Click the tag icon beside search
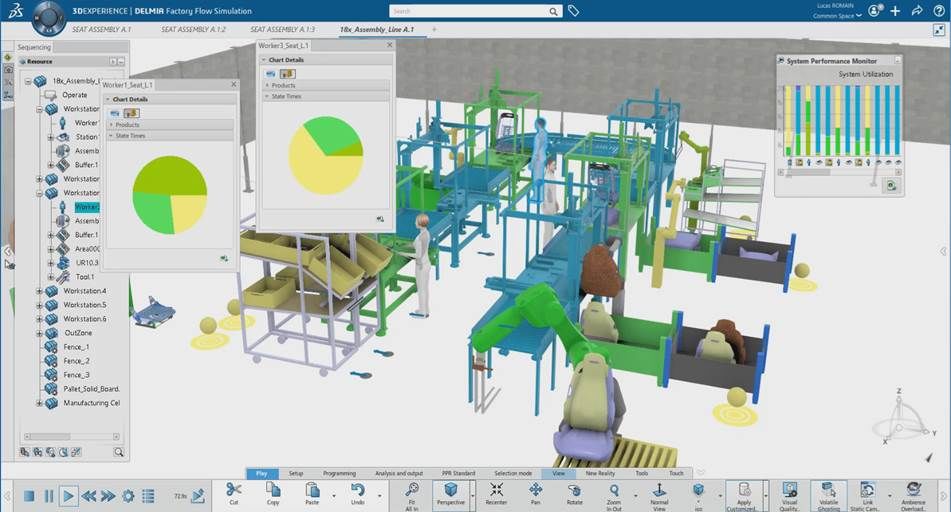Image resolution: width=951 pixels, height=512 pixels. [573, 11]
